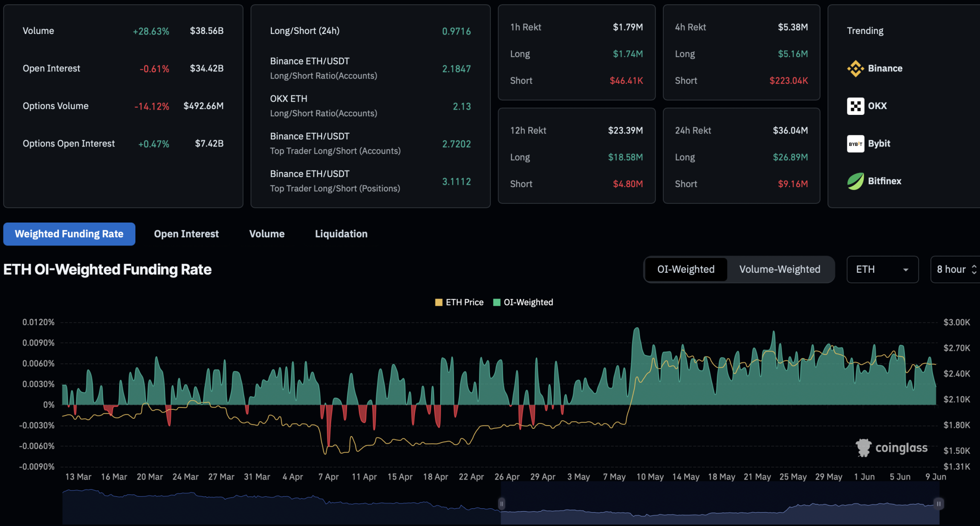Toggle OI-Weighted legend series

pyautogui.click(x=523, y=302)
